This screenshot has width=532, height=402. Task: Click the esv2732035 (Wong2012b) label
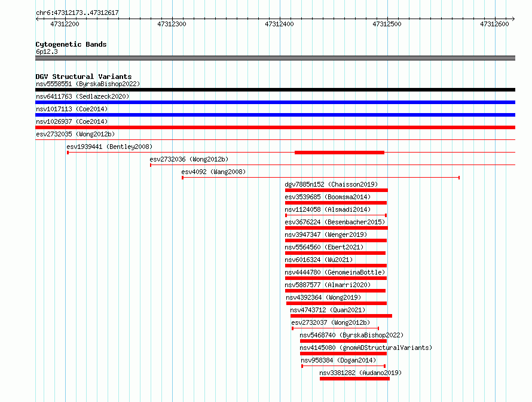(x=75, y=134)
